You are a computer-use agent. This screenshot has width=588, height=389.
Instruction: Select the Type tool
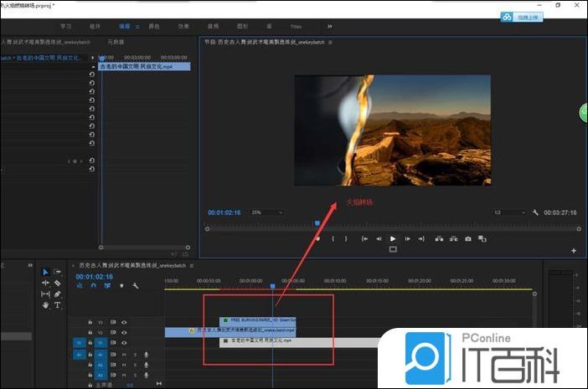click(x=58, y=305)
